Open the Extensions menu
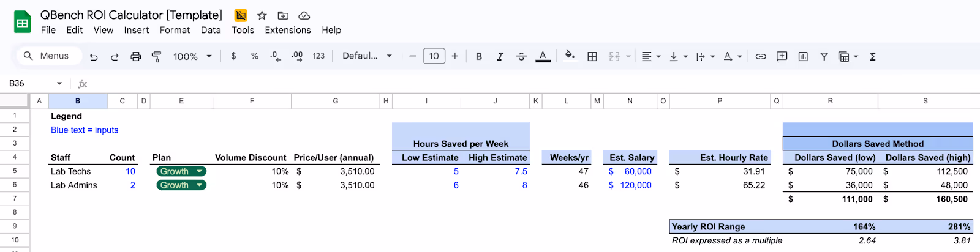Viewport: 980px width, 252px height. pyautogui.click(x=288, y=30)
